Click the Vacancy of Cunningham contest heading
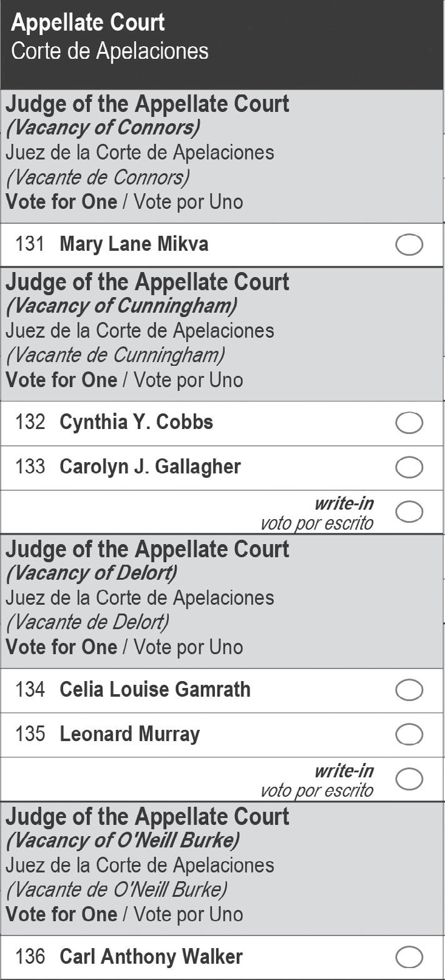445x980 pixels. (121, 306)
